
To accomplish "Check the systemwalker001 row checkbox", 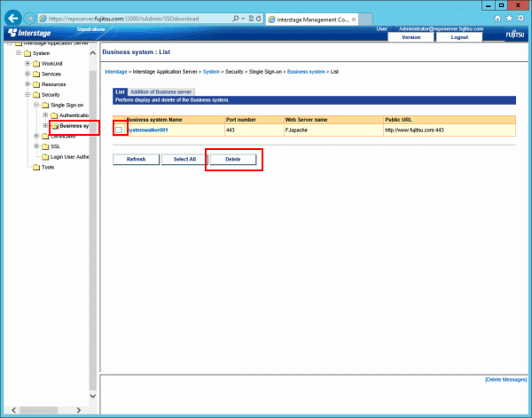I will pyautogui.click(x=119, y=130).
